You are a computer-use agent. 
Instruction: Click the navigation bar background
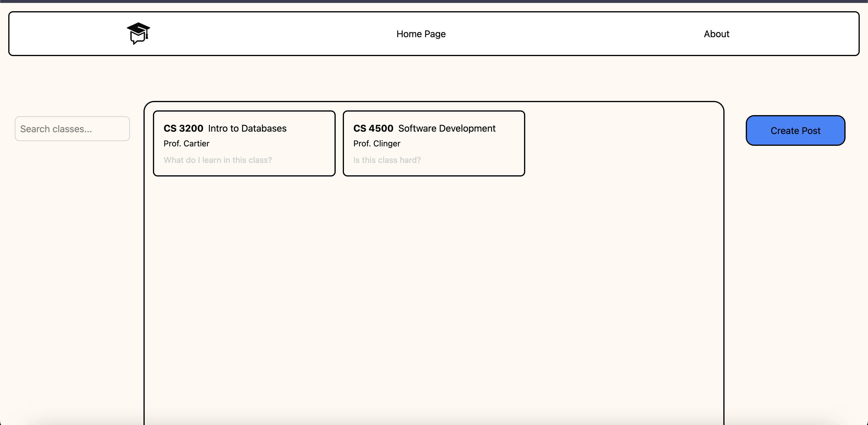pos(270,34)
